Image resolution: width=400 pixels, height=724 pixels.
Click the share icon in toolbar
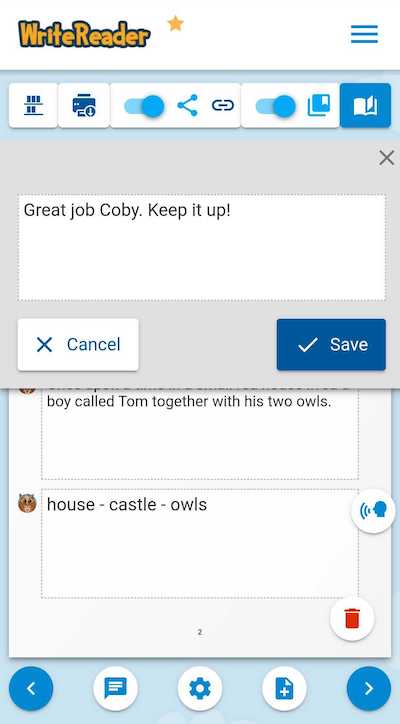tap(188, 106)
